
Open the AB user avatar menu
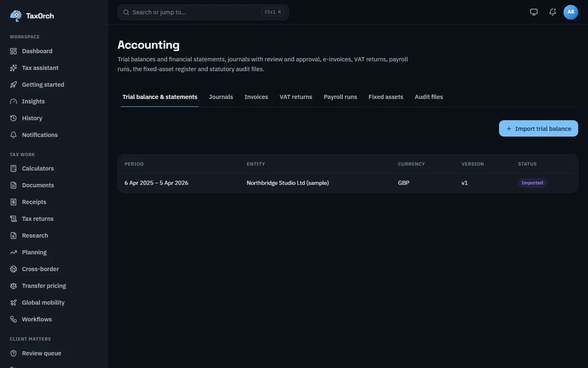tap(571, 12)
